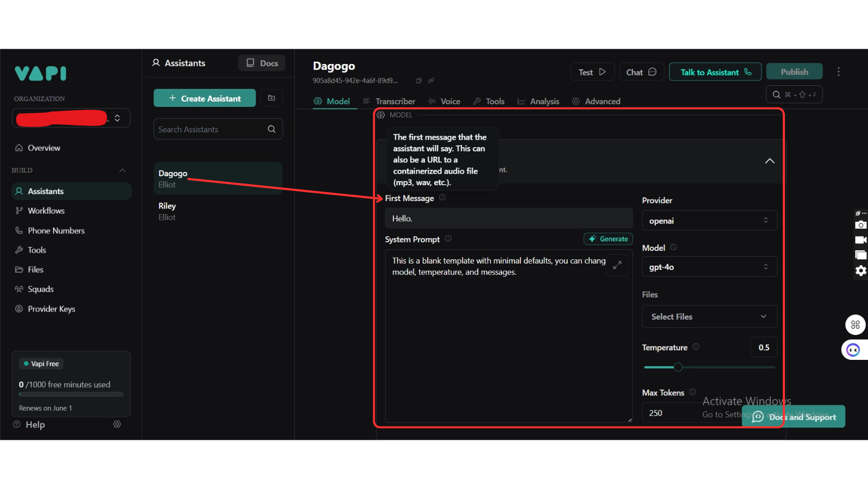Open the organization switcher
This screenshot has height=489, width=868.
(x=117, y=118)
